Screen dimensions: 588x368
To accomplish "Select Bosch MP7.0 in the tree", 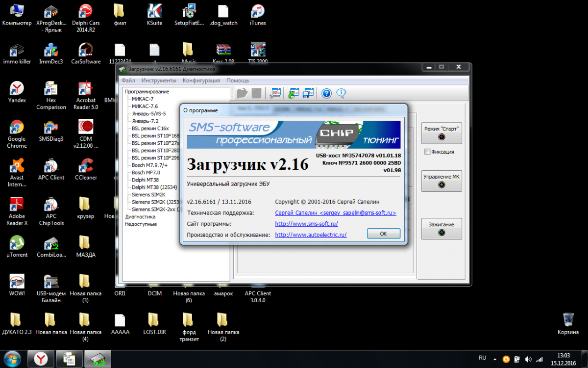I will (x=146, y=173).
